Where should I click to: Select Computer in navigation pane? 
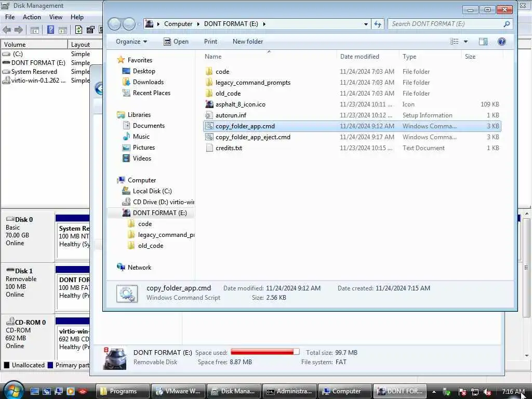pyautogui.click(x=141, y=180)
